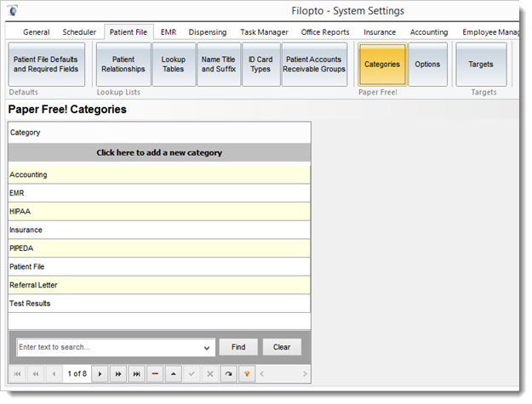Image resolution: width=532 pixels, height=404 pixels.
Task: Click previous record arrow icon
Action: (x=54, y=374)
